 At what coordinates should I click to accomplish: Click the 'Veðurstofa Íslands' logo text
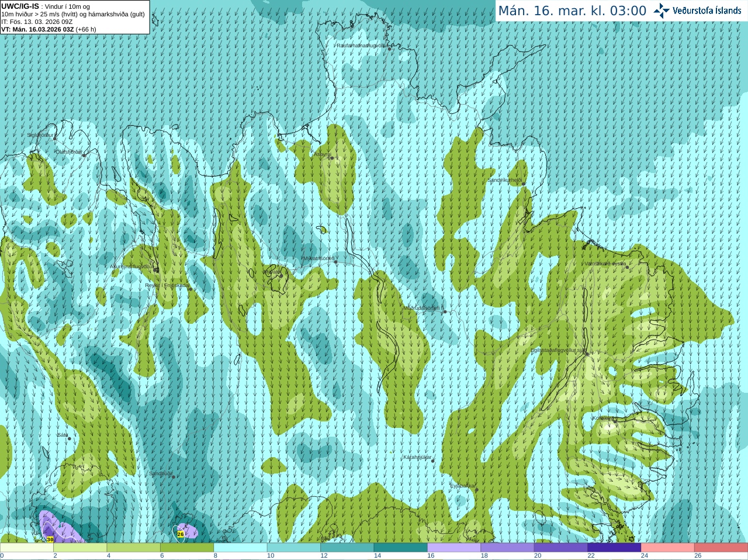pos(707,11)
